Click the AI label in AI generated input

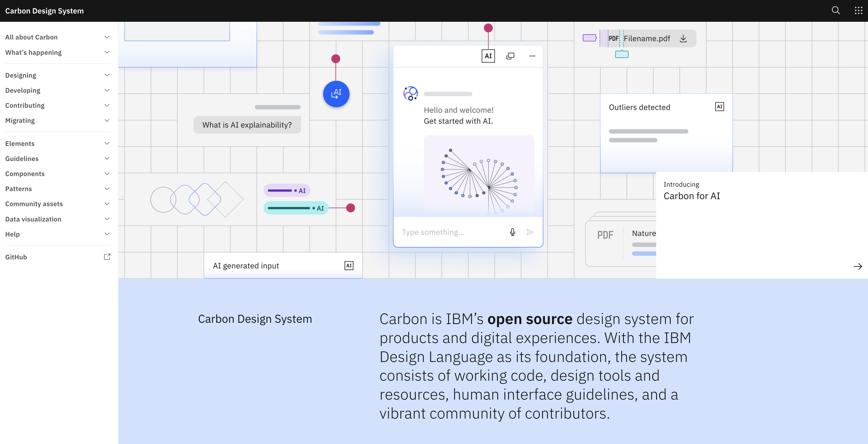pos(349,266)
